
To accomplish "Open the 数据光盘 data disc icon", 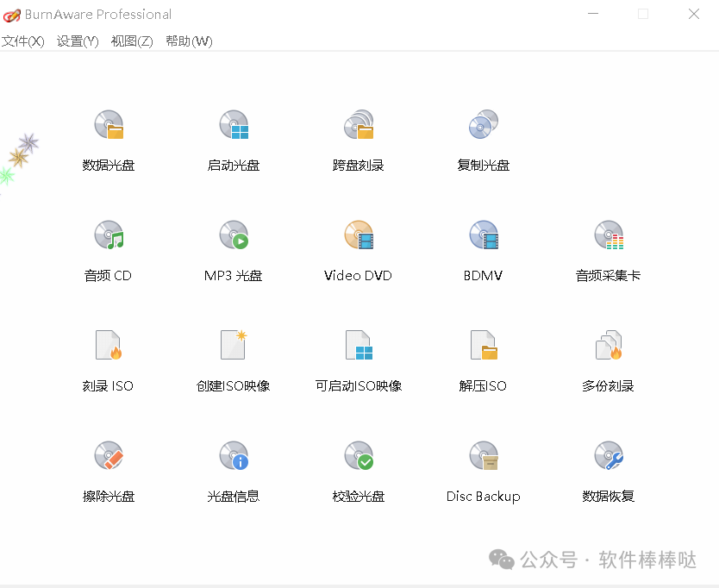I will click(x=109, y=124).
